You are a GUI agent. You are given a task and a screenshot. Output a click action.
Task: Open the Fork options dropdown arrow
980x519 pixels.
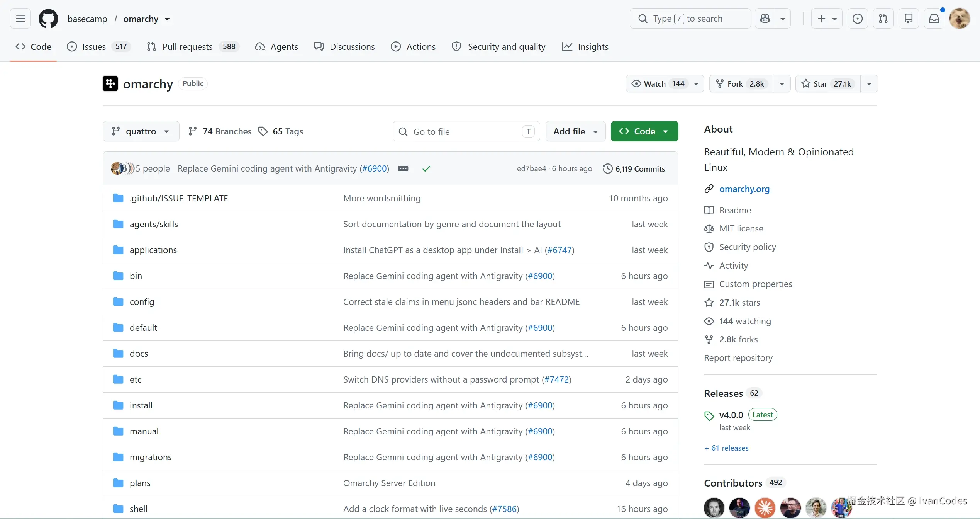782,83
